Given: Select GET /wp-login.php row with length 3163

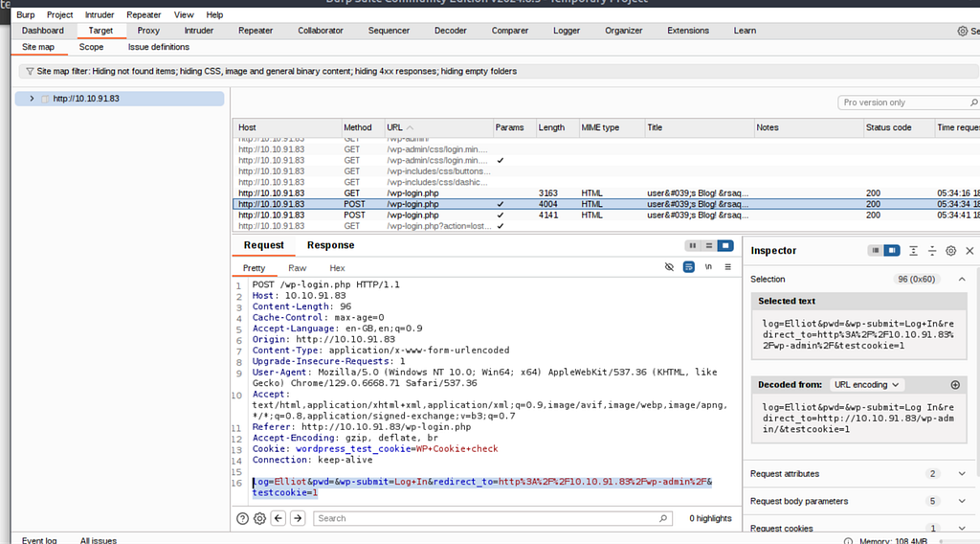Looking at the screenshot, I should pyautogui.click(x=606, y=193).
